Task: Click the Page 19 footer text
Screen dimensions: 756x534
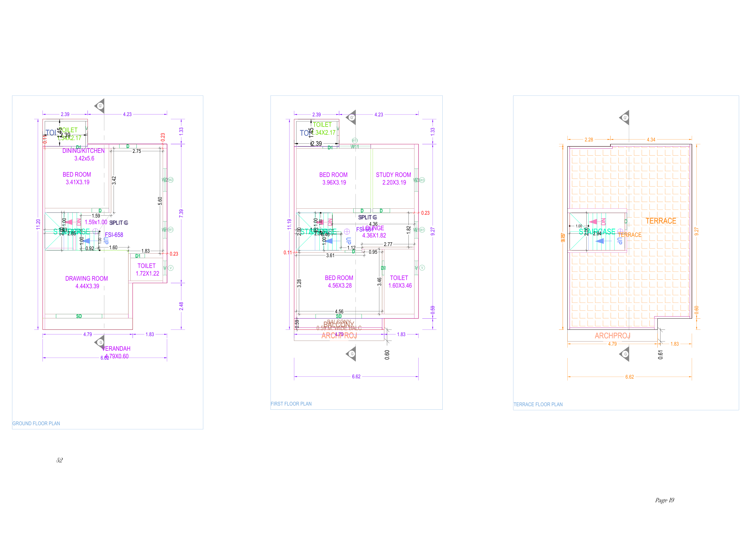Action: point(664,500)
